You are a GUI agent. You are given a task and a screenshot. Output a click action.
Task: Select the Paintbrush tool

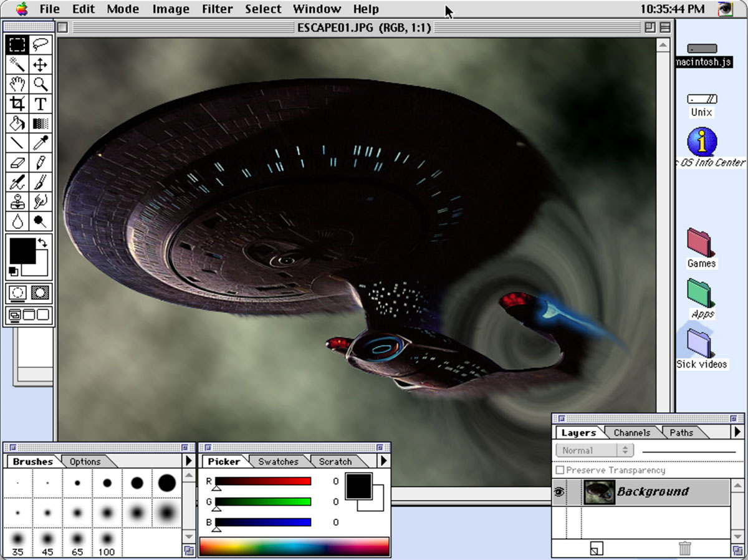tap(41, 182)
